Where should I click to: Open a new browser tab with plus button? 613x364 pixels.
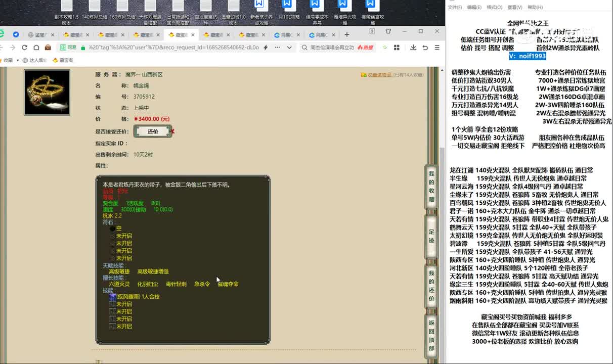pyautogui.click(x=347, y=34)
